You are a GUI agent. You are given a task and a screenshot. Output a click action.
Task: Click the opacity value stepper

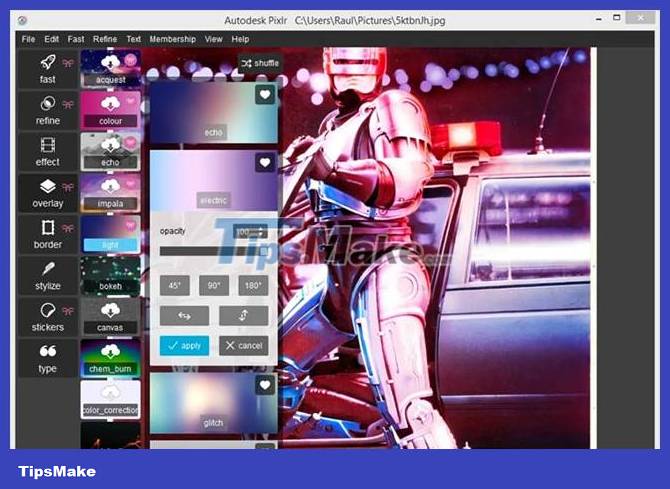pos(250,232)
